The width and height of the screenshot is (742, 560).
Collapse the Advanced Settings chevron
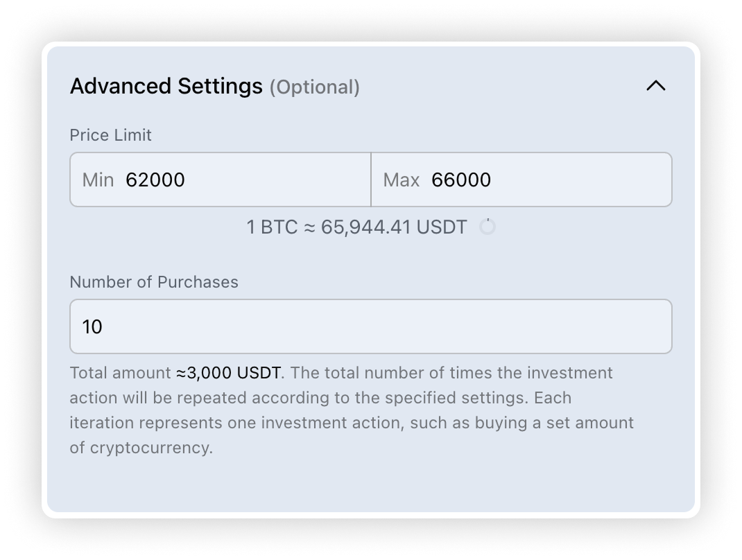pos(655,86)
